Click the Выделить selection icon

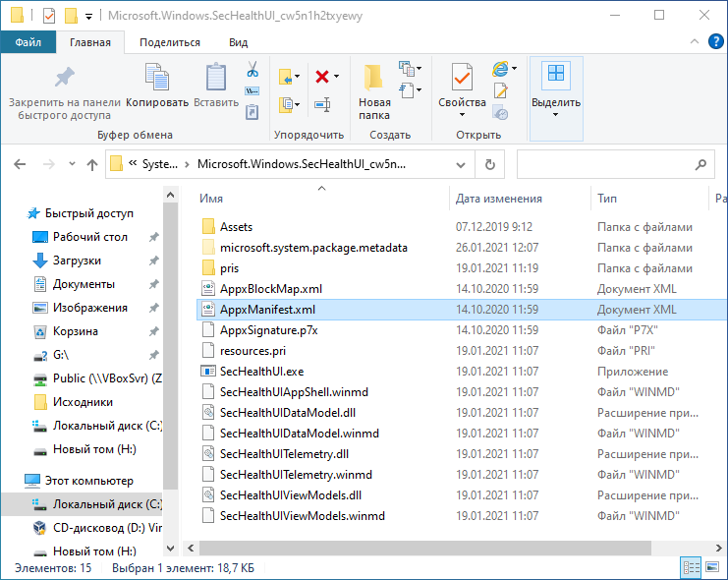point(556,74)
